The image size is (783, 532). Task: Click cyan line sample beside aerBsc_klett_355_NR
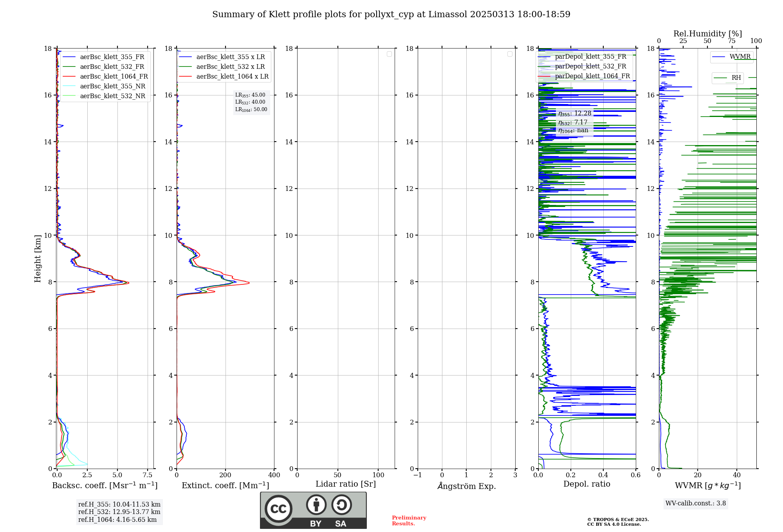(69, 86)
